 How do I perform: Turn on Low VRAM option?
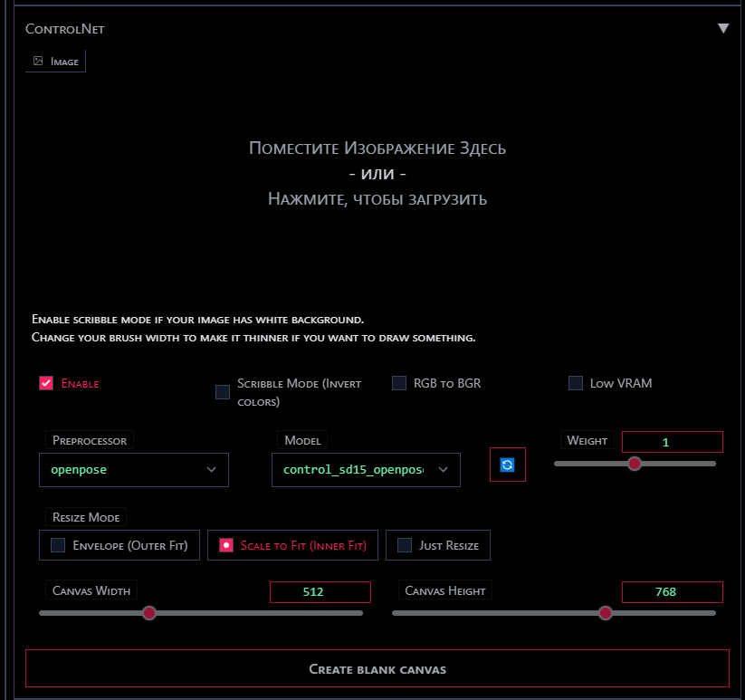pyautogui.click(x=576, y=383)
